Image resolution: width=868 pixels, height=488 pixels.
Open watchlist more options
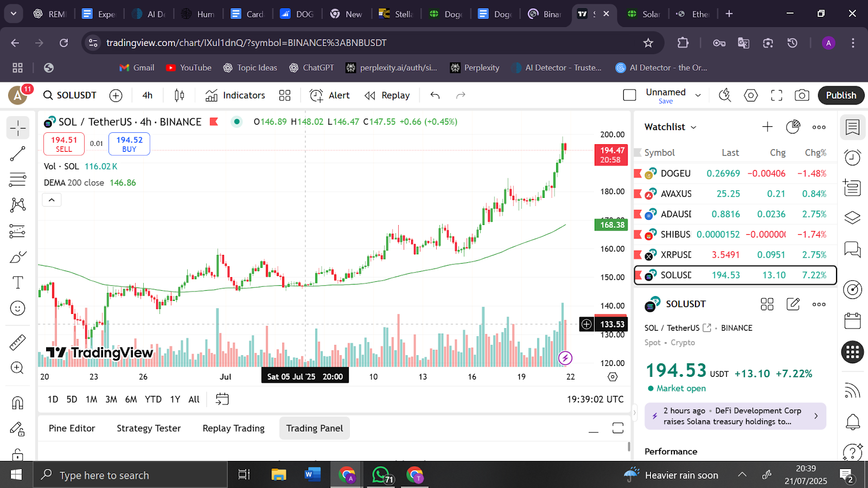coord(819,127)
